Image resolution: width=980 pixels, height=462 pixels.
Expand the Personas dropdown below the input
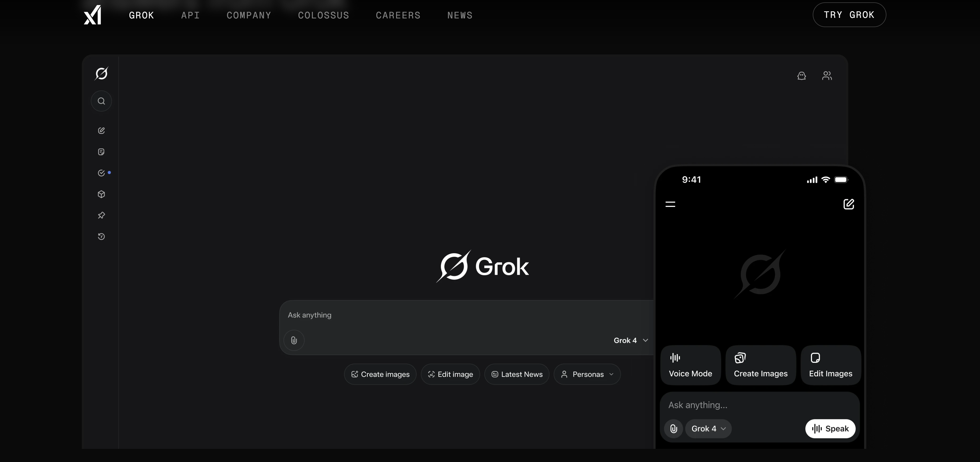pos(587,374)
